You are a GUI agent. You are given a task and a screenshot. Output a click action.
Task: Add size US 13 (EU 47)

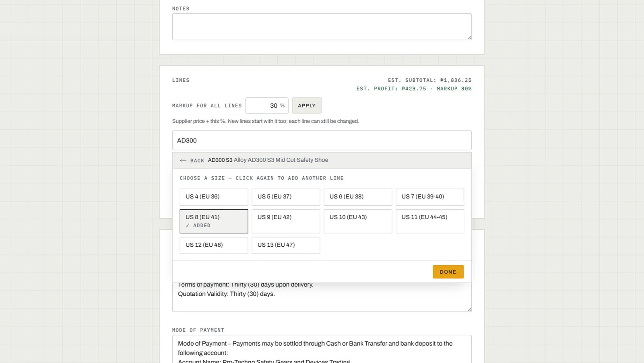click(286, 245)
